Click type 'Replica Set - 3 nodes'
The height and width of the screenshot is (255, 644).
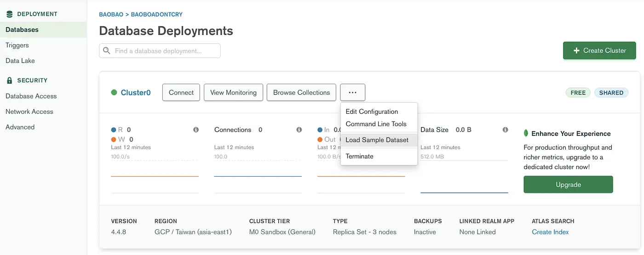click(x=365, y=232)
